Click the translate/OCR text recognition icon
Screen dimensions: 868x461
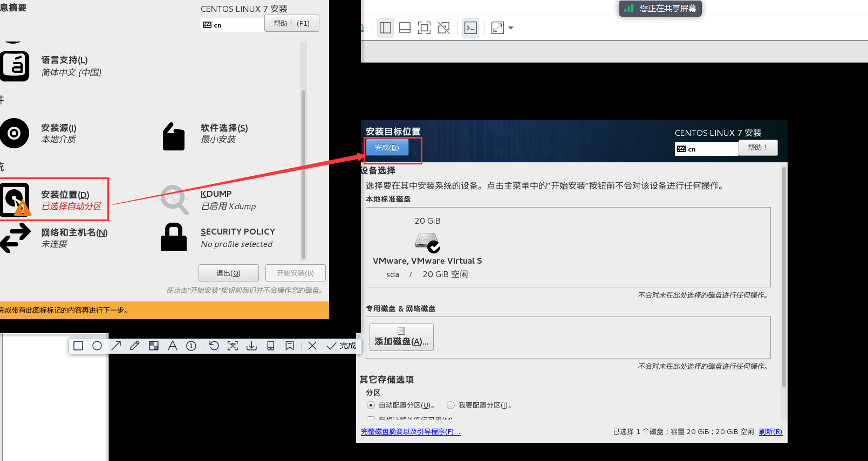click(x=233, y=346)
